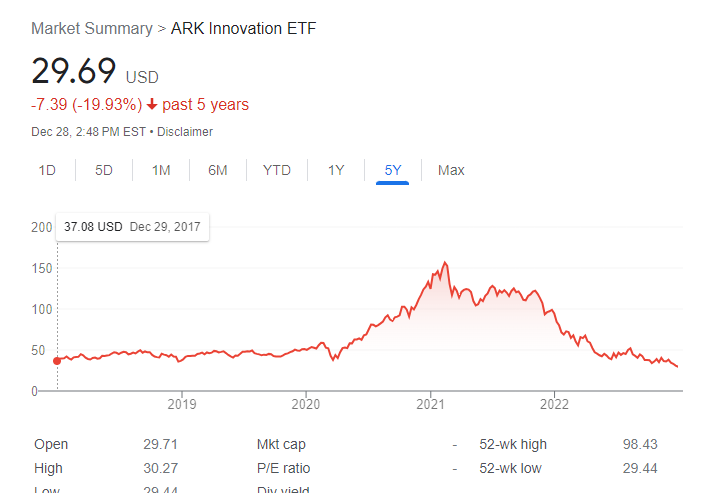Image resolution: width=708 pixels, height=493 pixels.
Task: Select the 1Y time range tab
Action: (336, 170)
